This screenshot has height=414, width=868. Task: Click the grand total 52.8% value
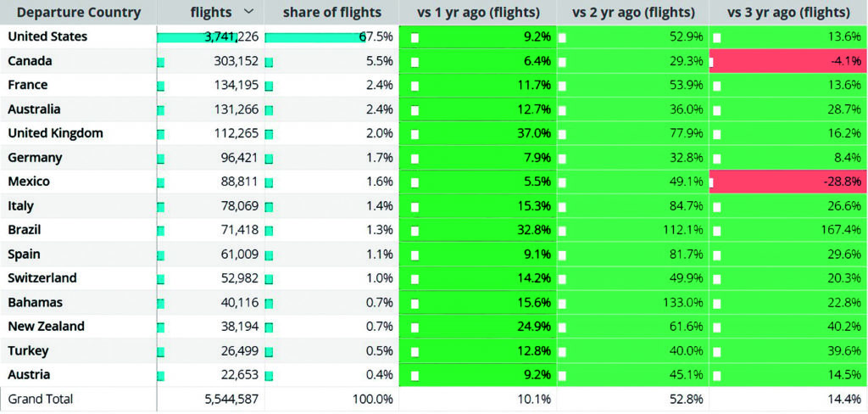(688, 399)
